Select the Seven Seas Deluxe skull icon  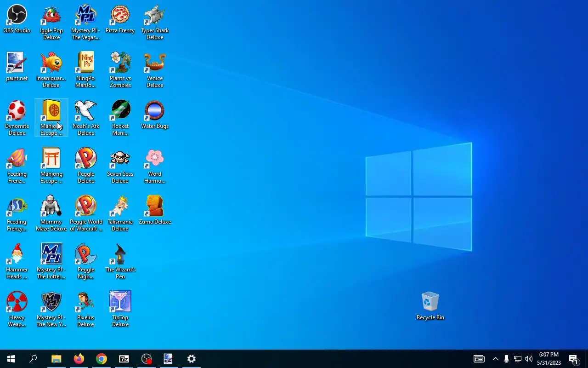pos(120,166)
